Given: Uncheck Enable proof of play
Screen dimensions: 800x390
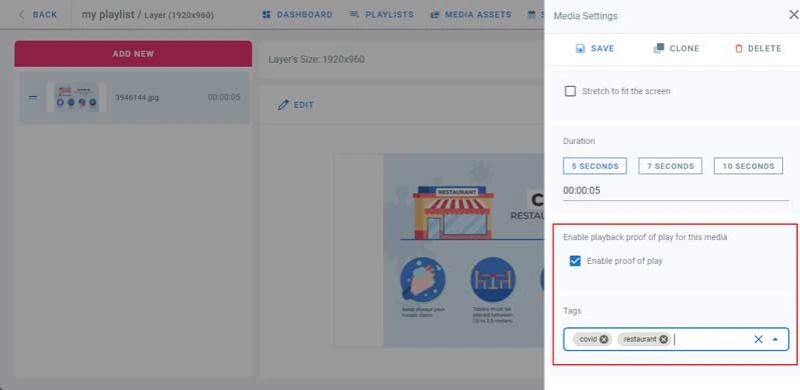Looking at the screenshot, I should (x=575, y=261).
